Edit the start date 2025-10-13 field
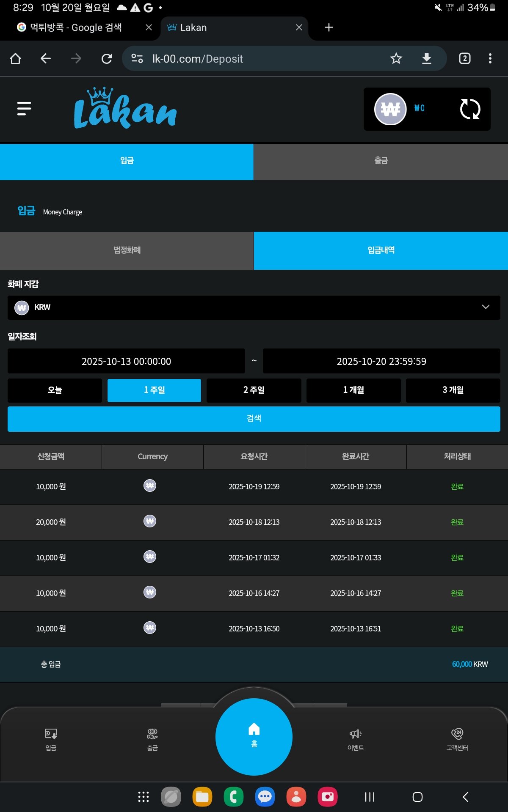This screenshot has width=508, height=812. tap(126, 361)
